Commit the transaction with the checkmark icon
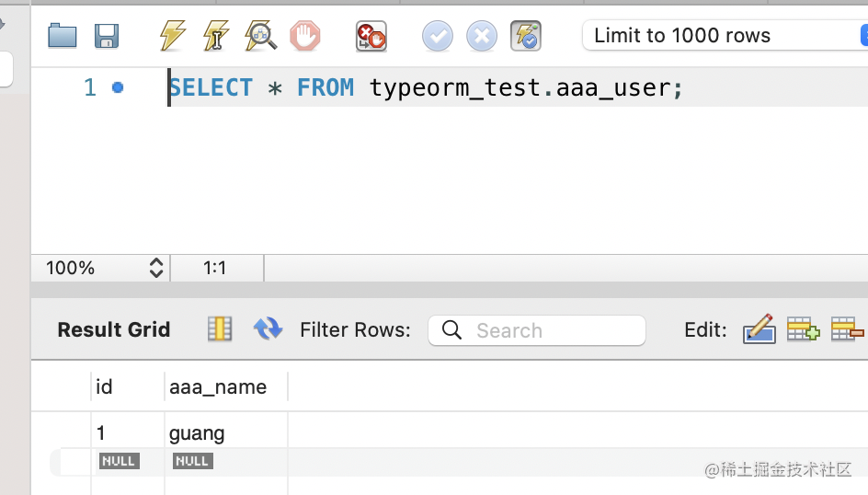Viewport: 868px width, 495px height. (438, 37)
